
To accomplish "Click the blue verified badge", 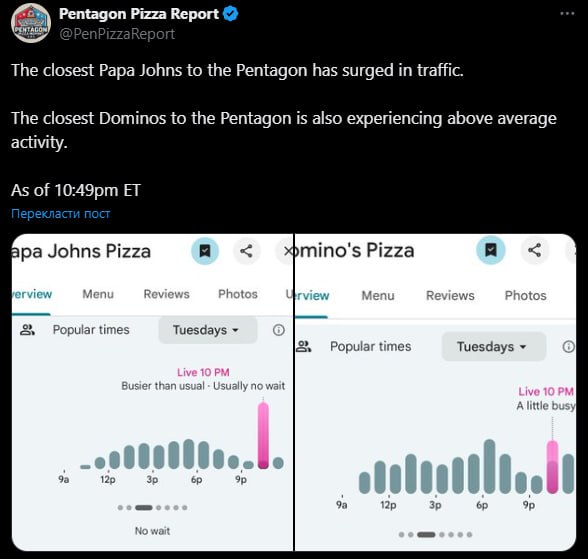I will [x=230, y=14].
